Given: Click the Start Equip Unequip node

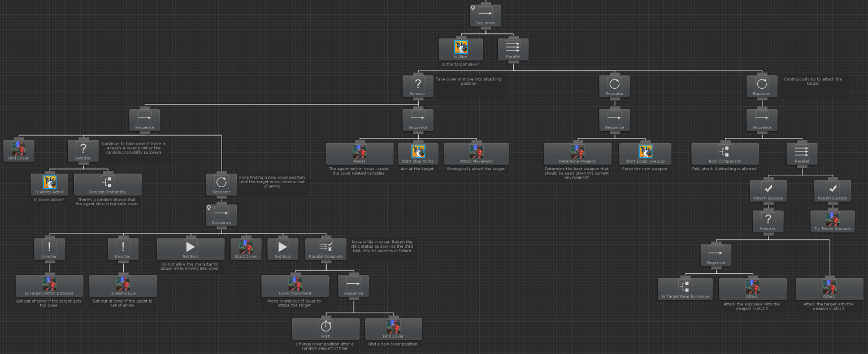Looking at the screenshot, I should (x=645, y=154).
